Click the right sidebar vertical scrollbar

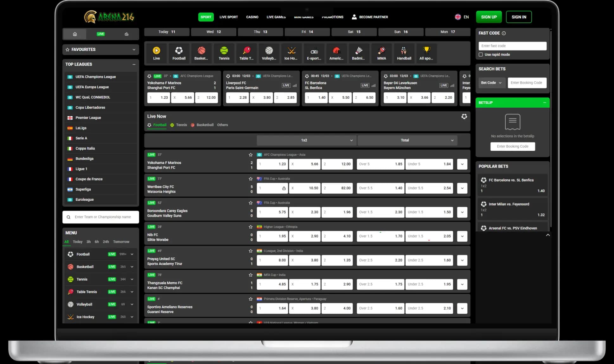[x=551, y=127]
